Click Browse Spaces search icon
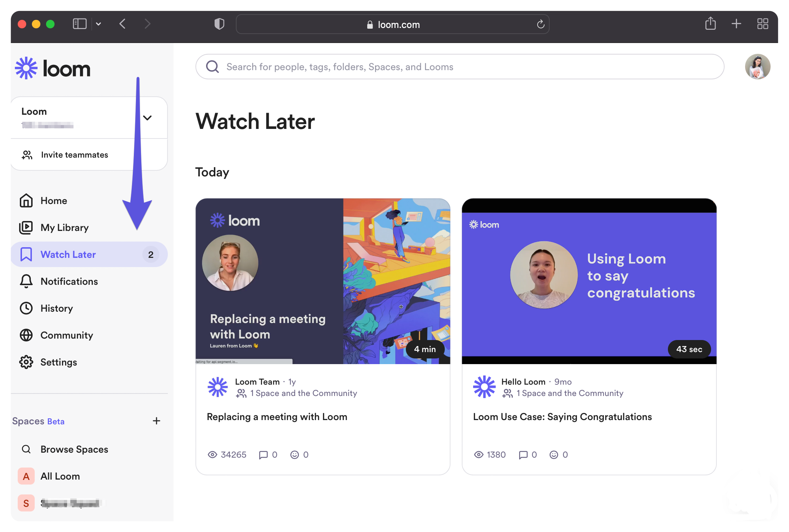This screenshot has height=532, width=789. [25, 448]
